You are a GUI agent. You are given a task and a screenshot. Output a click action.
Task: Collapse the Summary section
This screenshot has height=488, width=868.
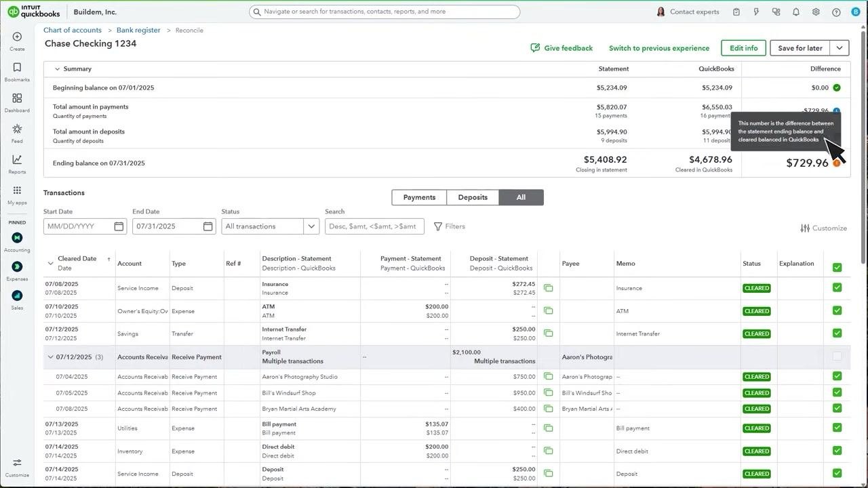[x=57, y=69]
